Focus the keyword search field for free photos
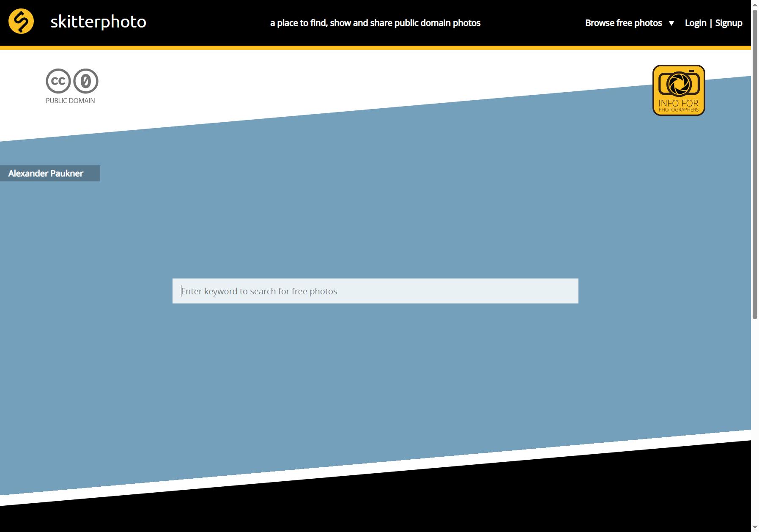The width and height of the screenshot is (759, 532). click(x=375, y=291)
